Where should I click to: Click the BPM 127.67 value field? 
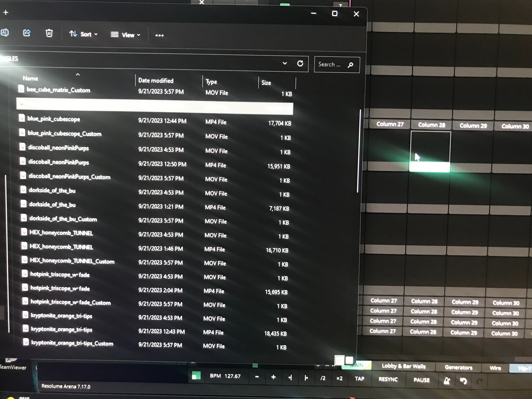click(x=232, y=376)
